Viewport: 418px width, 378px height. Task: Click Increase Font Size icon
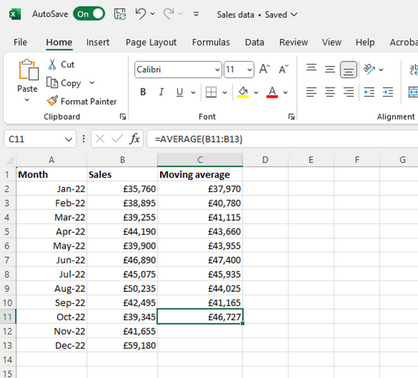(265, 69)
